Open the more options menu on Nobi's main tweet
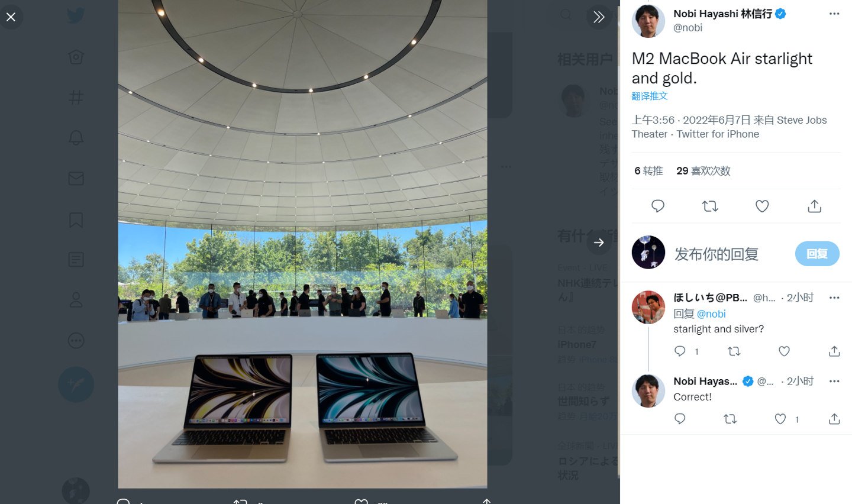This screenshot has height=504, width=852. (834, 14)
